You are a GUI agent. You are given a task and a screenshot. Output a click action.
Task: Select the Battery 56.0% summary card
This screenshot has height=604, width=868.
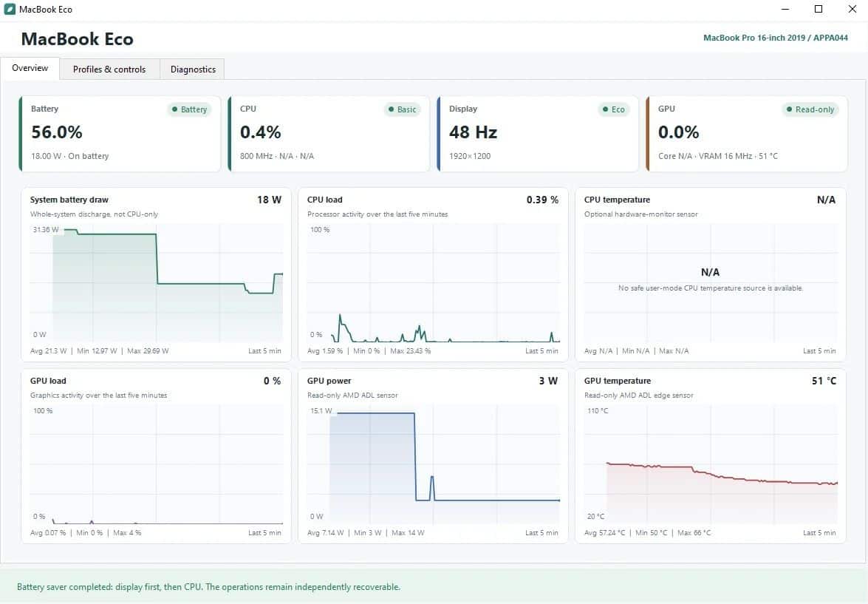(x=120, y=134)
